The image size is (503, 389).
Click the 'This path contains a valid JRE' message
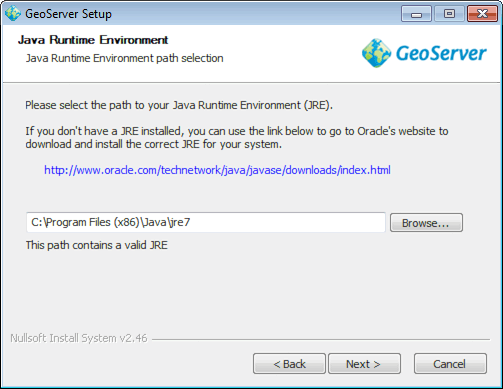point(97,245)
